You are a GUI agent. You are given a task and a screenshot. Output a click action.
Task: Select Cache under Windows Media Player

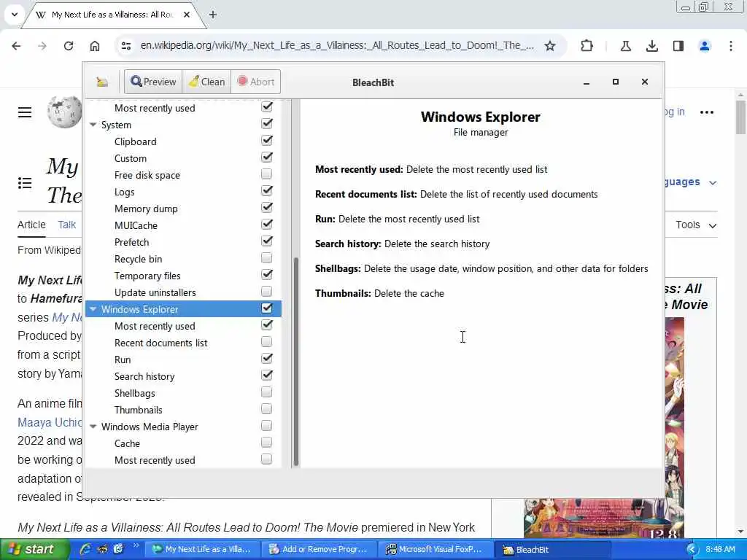[127, 443]
